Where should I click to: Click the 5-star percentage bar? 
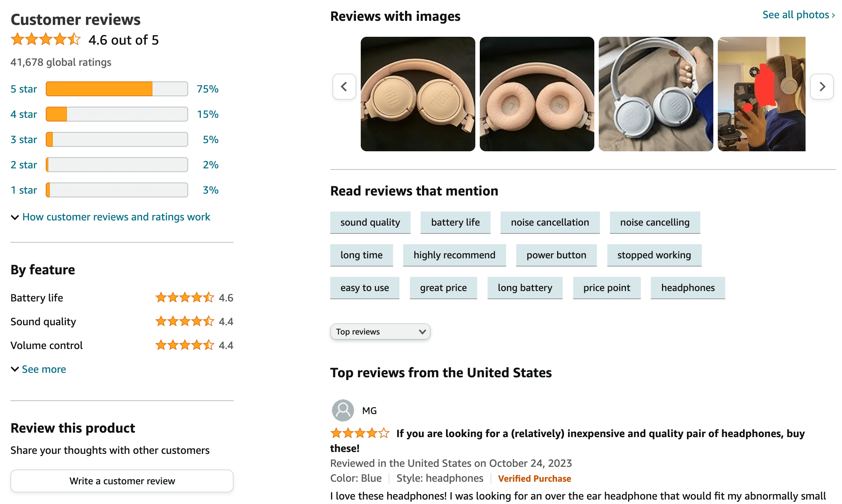(116, 89)
